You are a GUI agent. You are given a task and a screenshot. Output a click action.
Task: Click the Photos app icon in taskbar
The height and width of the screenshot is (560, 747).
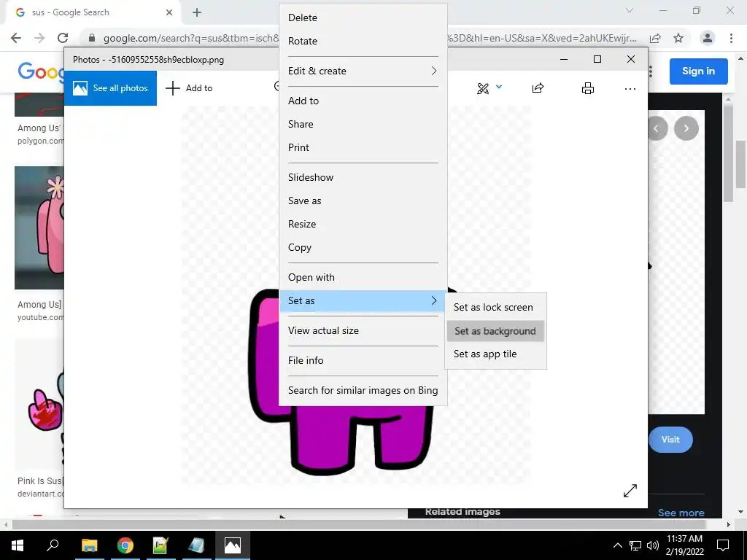[x=233, y=545]
